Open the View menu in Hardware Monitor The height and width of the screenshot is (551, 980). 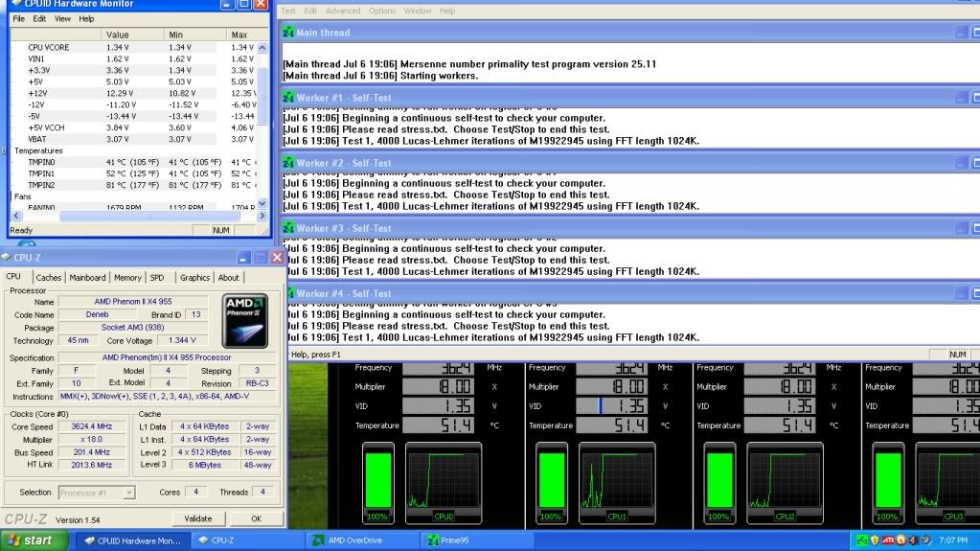pyautogui.click(x=62, y=18)
